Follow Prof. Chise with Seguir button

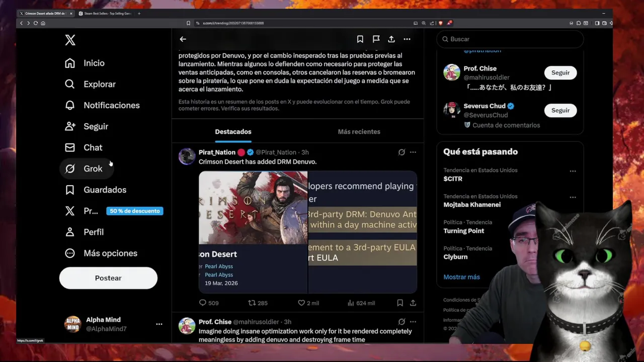(x=560, y=73)
